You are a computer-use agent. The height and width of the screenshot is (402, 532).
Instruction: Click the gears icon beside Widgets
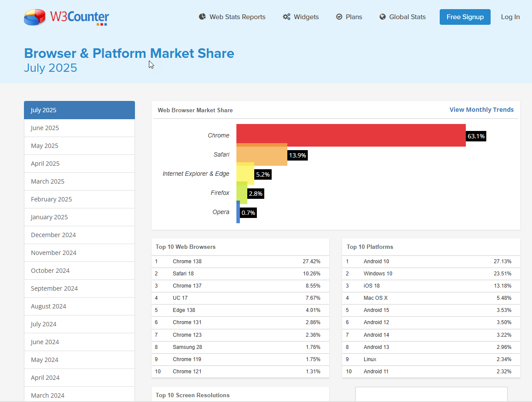[x=286, y=17]
